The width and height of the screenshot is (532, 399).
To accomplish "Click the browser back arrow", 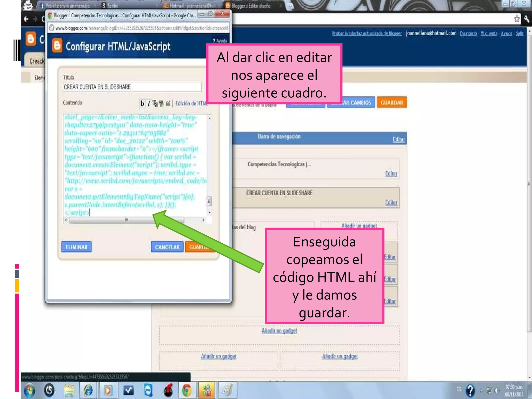I will (x=26, y=19).
